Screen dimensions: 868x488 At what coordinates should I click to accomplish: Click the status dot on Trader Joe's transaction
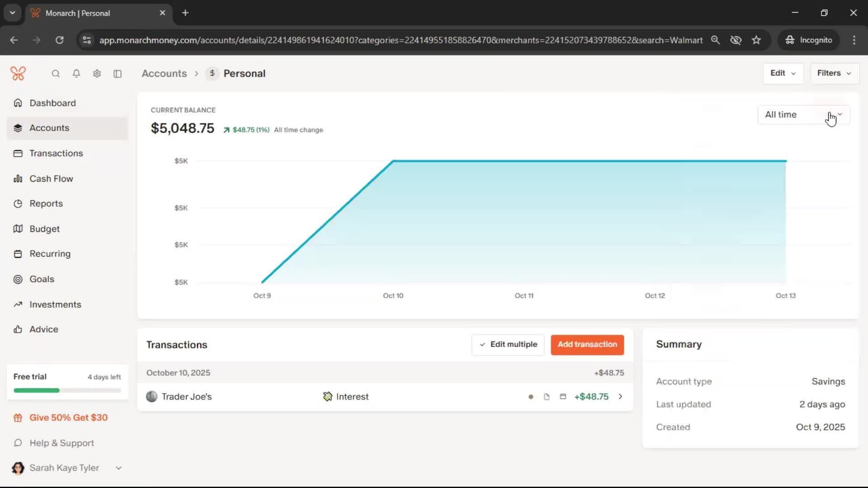531,397
